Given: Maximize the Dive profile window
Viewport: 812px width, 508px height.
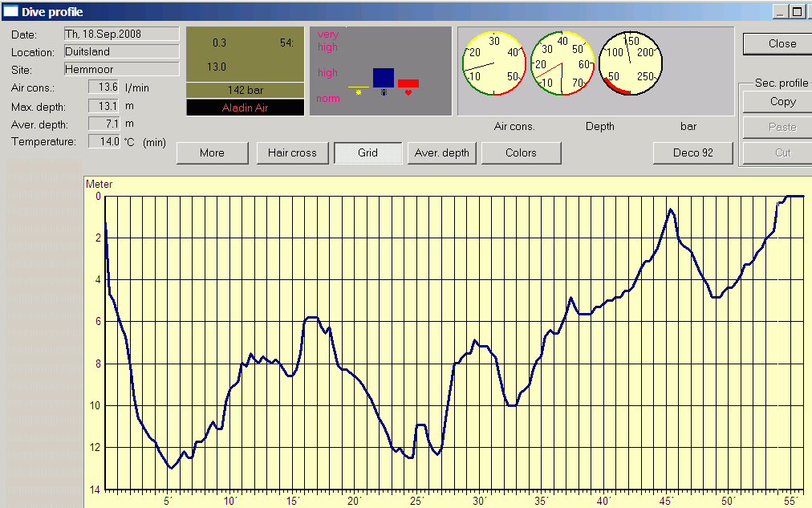Looking at the screenshot, I should [x=797, y=11].
